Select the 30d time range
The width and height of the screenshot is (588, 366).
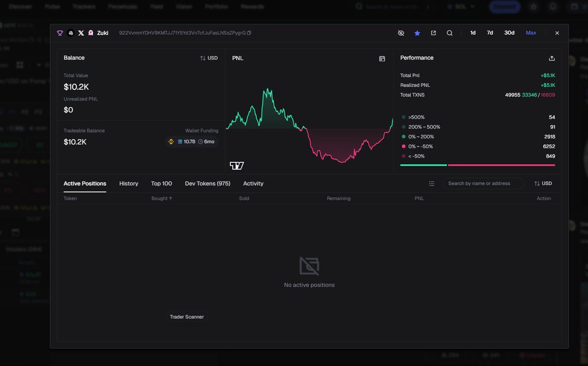tap(509, 33)
